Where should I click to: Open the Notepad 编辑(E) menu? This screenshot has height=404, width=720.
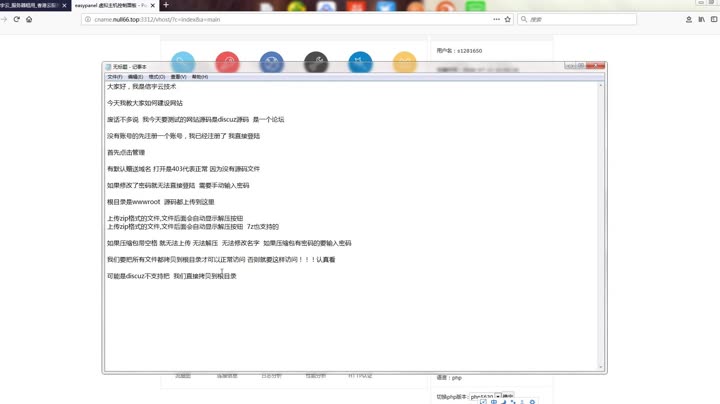coord(135,77)
